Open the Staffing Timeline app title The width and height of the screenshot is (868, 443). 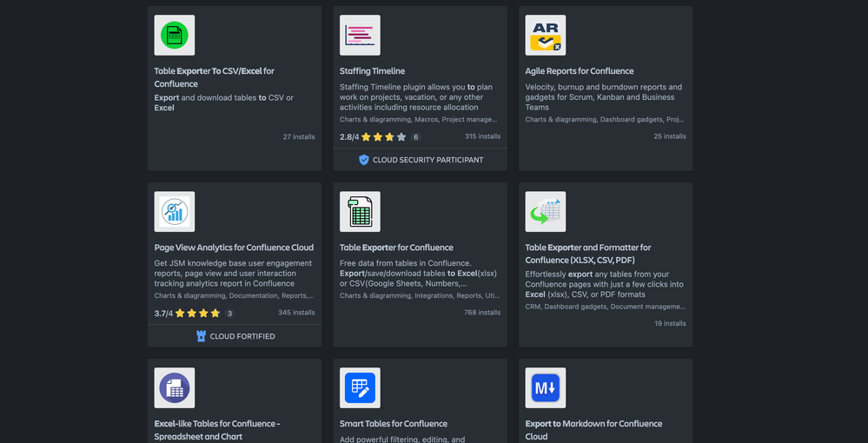(372, 71)
